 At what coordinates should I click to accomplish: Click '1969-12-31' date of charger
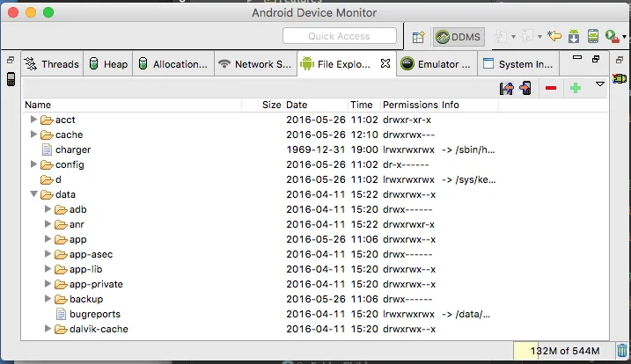coord(316,149)
